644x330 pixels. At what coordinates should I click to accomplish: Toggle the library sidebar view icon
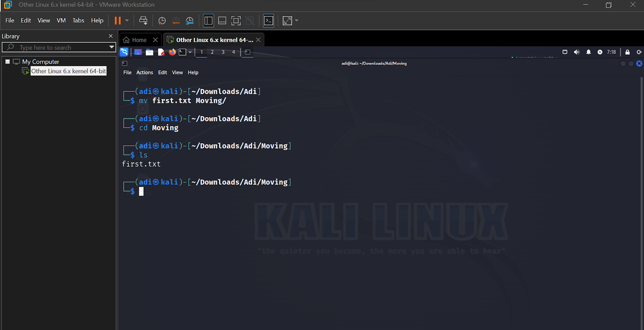(208, 21)
